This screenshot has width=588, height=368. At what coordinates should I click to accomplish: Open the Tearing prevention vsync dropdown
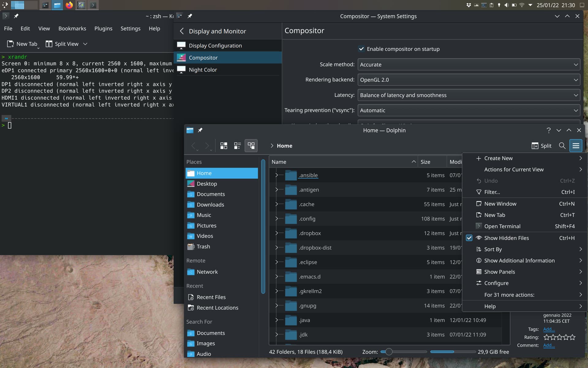468,110
